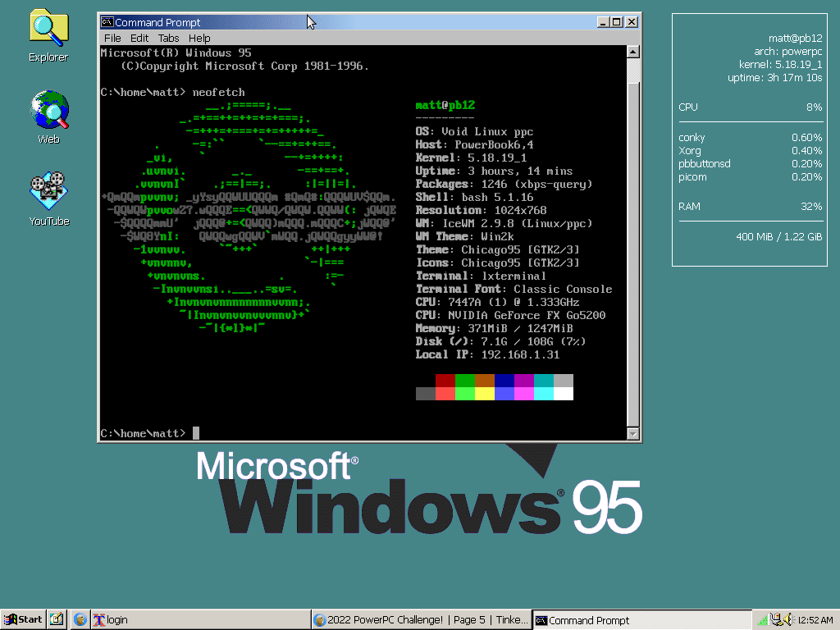The width and height of the screenshot is (840, 630).
Task: Click the "Packages: 1246 (xbps-query)" line
Action: pos(504,184)
